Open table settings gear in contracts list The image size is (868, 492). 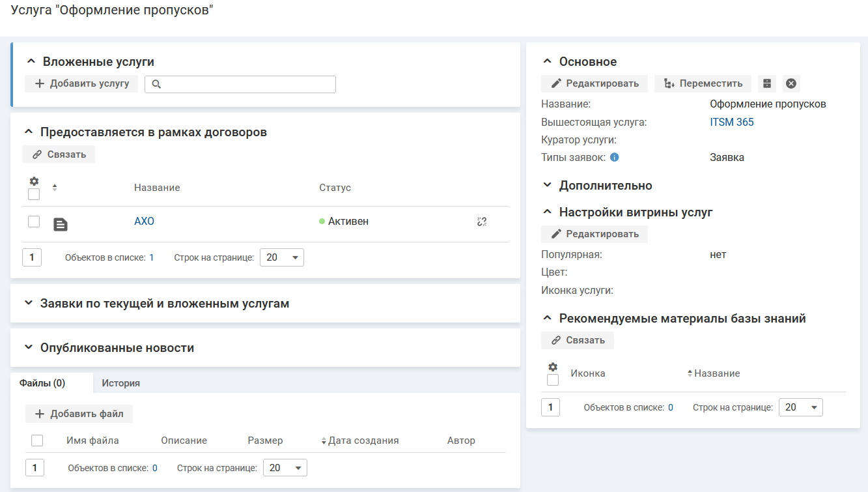click(x=34, y=181)
